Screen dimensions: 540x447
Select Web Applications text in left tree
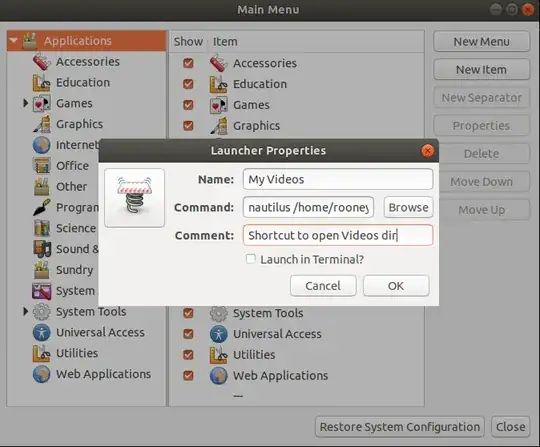tap(103, 374)
